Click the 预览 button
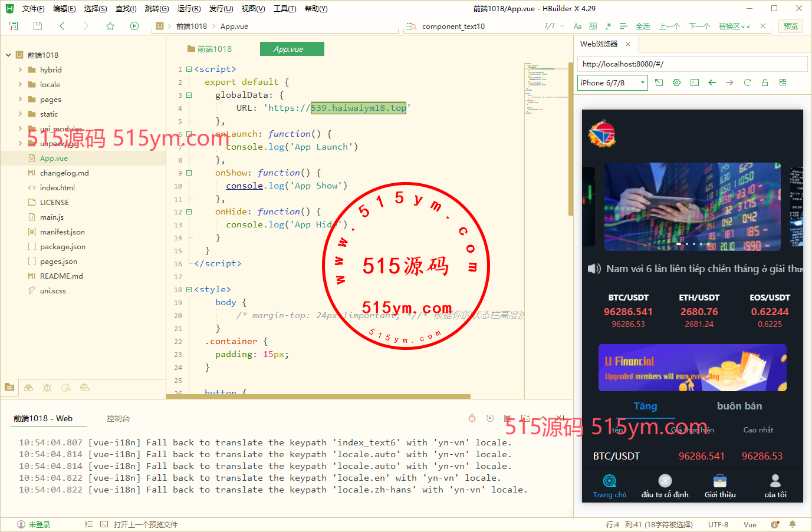The image size is (812, 532). click(790, 26)
